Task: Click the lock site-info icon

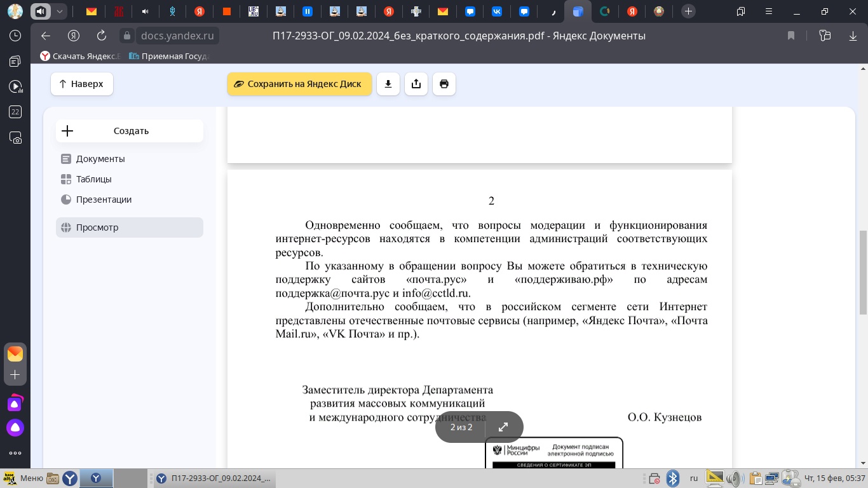Action: (x=127, y=36)
